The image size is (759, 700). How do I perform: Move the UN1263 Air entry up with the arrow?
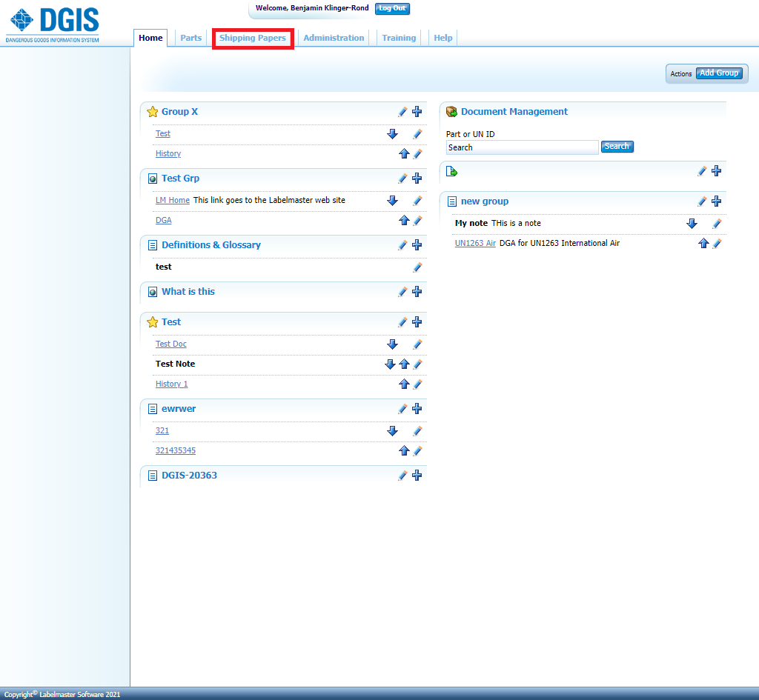pos(703,243)
